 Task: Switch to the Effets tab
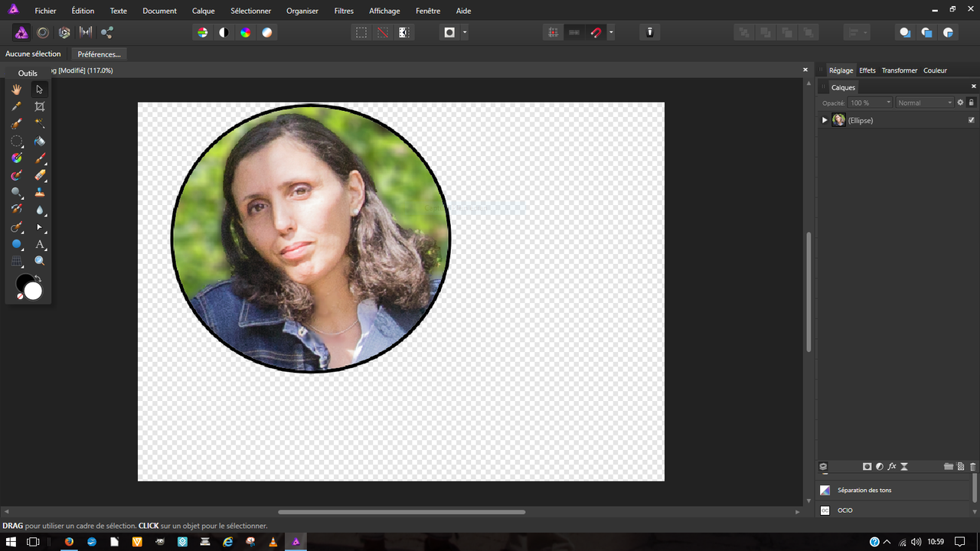pyautogui.click(x=867, y=70)
